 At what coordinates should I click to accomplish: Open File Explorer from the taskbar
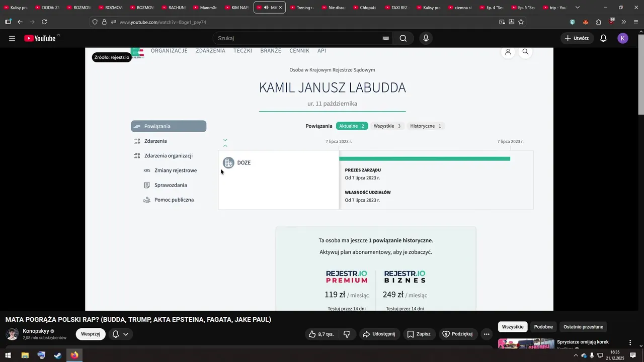pos(25,355)
